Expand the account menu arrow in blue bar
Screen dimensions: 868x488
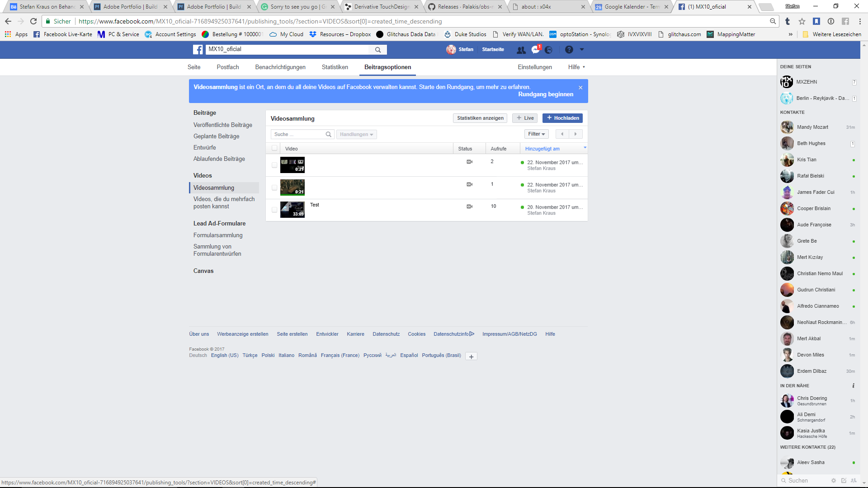[x=582, y=50]
